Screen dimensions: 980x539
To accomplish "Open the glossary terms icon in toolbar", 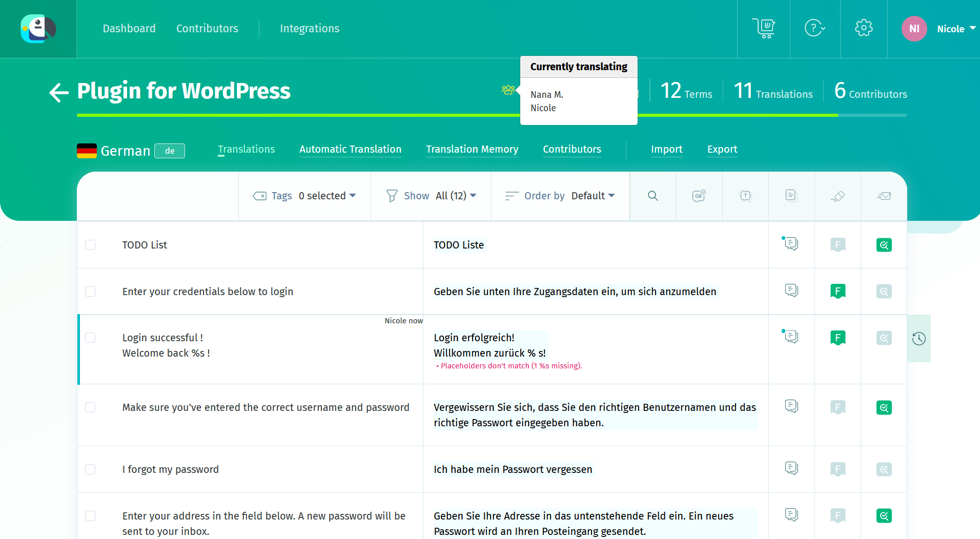I will 791,196.
